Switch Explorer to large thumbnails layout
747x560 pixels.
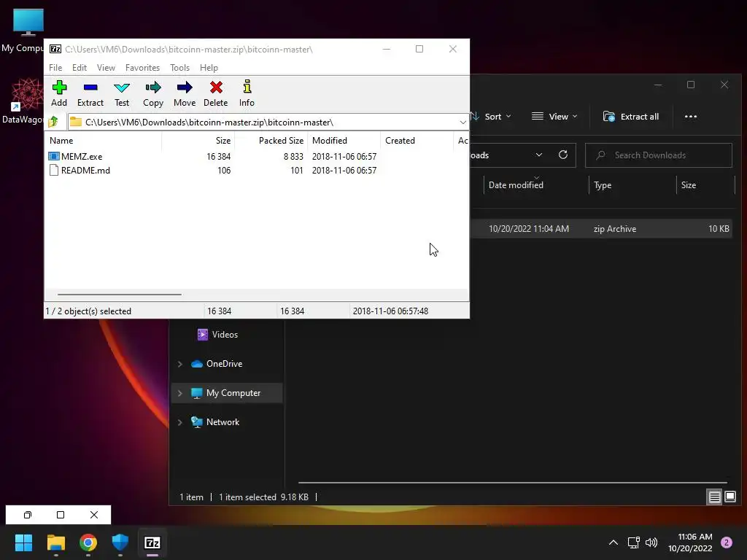click(x=730, y=497)
